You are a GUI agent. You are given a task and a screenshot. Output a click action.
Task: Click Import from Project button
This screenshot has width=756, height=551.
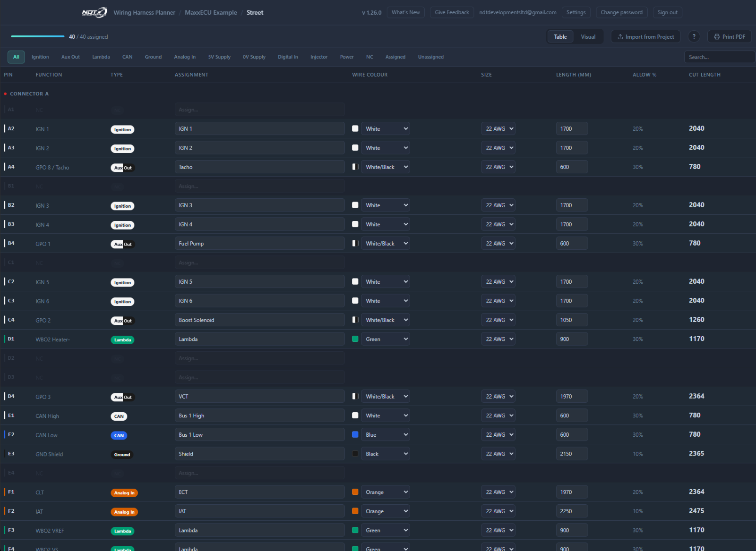click(x=645, y=36)
